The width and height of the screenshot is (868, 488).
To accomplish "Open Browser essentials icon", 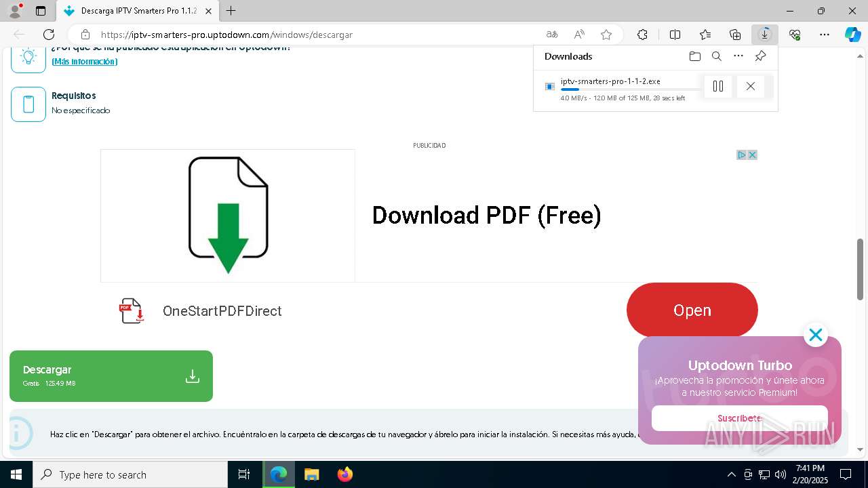I will (x=795, y=35).
